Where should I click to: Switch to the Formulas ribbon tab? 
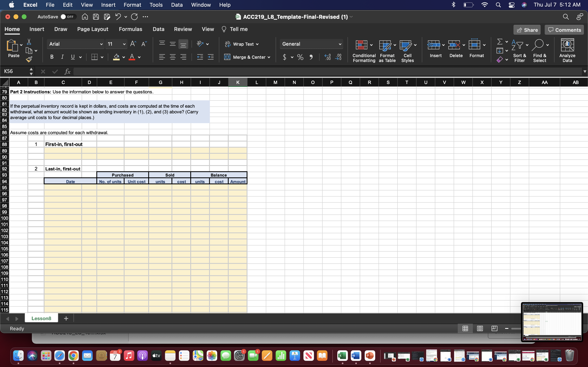[130, 29]
